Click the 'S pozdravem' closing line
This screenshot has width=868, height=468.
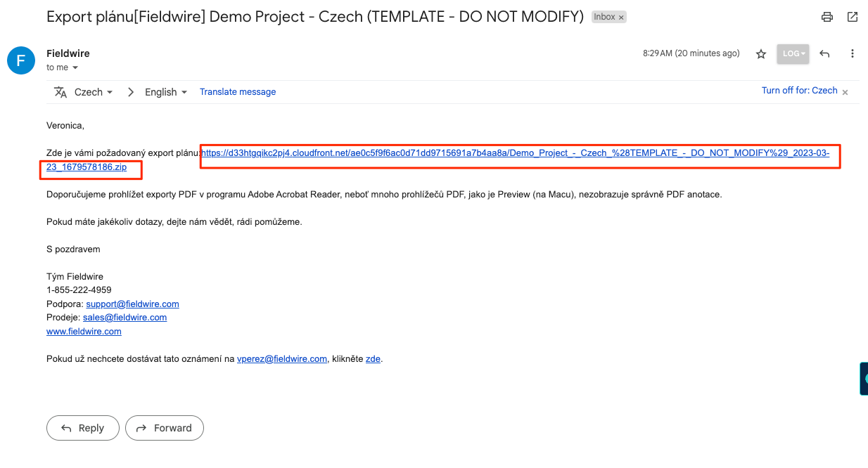coord(73,249)
